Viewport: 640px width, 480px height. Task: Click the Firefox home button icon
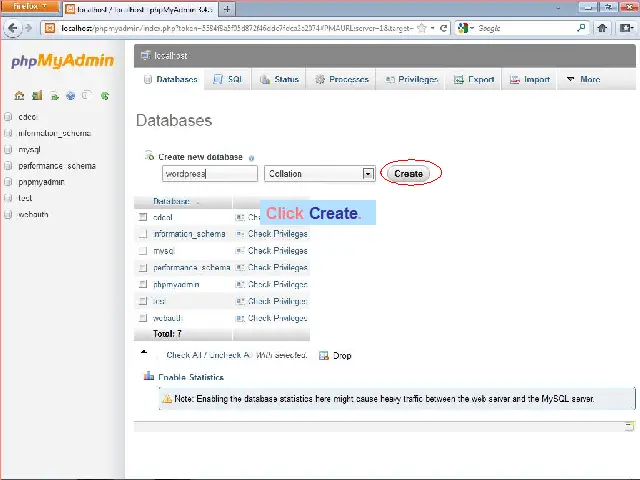602,28
